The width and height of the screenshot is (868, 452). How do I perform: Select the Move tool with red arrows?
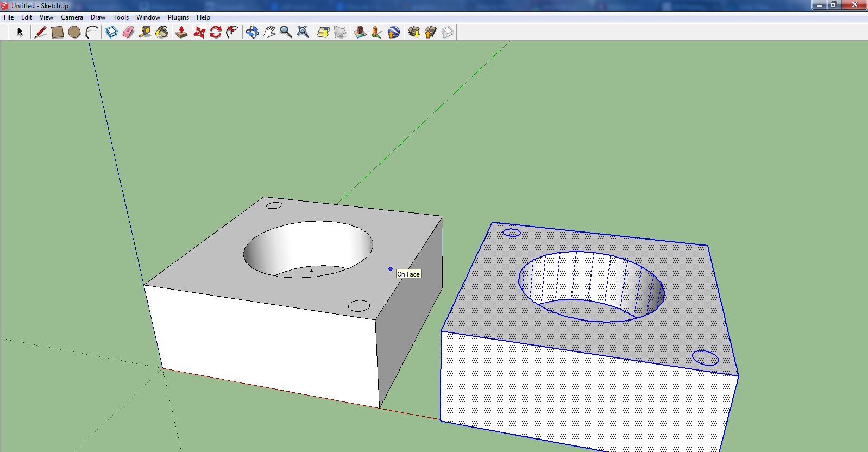(x=199, y=32)
